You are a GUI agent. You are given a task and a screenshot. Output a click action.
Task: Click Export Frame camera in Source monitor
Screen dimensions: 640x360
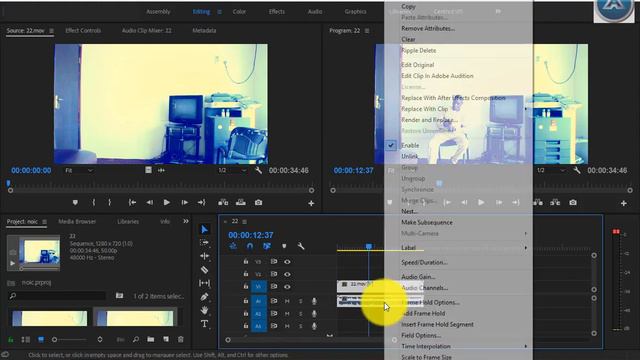pyautogui.click(x=258, y=202)
